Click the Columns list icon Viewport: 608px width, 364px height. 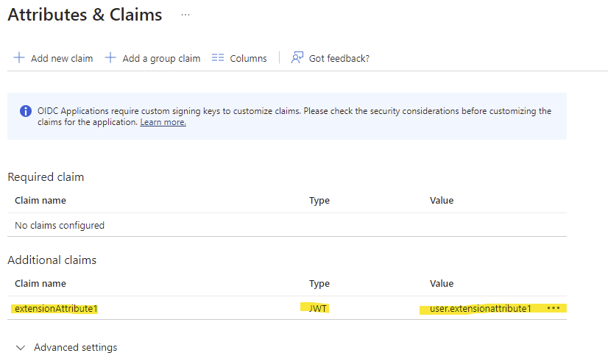(217, 58)
